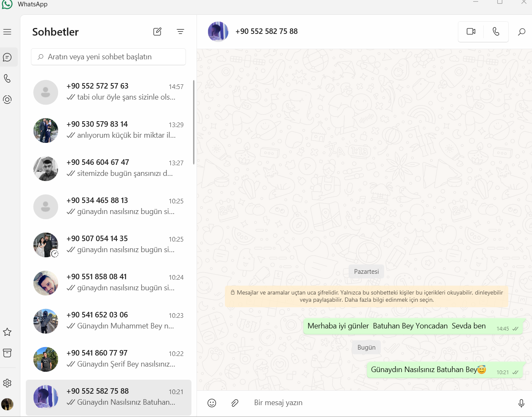Attach a file with the paperclip
The width and height of the screenshot is (532, 417).
[x=235, y=403]
